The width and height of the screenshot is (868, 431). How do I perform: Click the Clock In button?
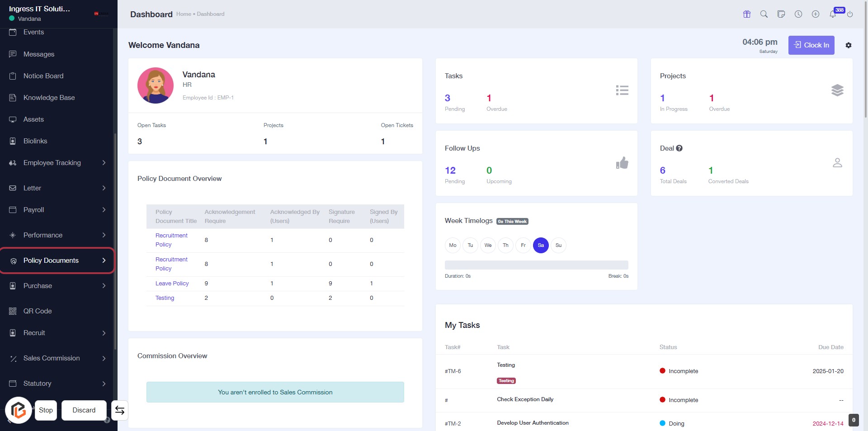[811, 45]
